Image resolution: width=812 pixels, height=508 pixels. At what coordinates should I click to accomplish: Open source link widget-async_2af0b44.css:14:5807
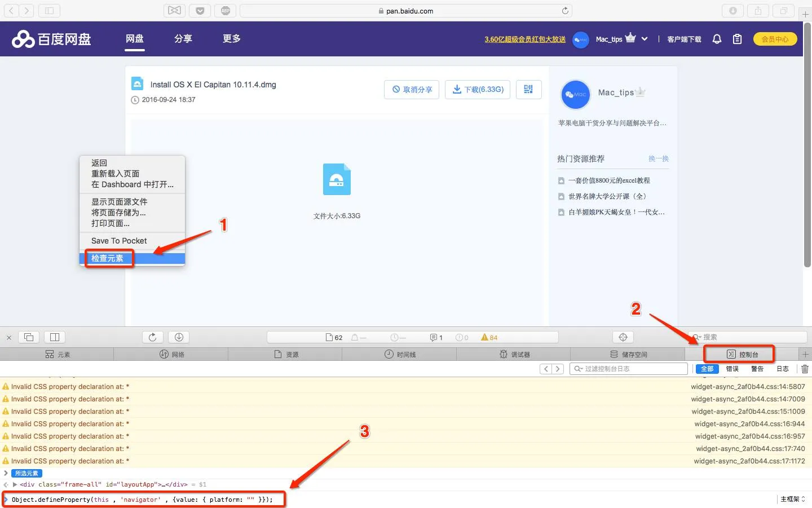[748, 387]
